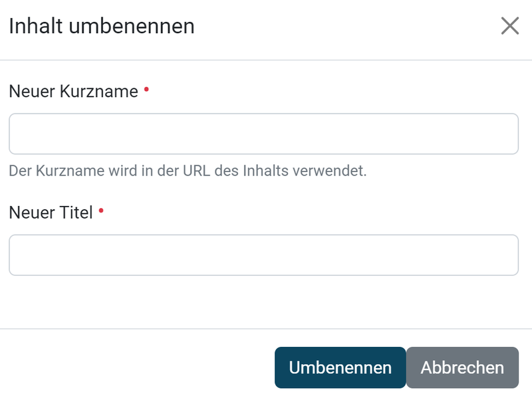Dismiss the dialog using the X icon
This screenshot has width=532, height=396.
point(510,26)
